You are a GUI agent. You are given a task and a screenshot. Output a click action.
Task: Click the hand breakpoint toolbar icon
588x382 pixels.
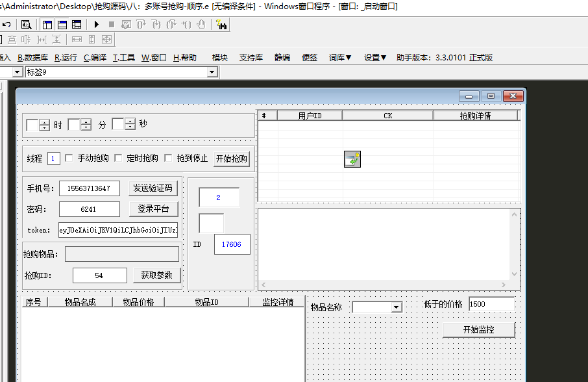tap(201, 25)
